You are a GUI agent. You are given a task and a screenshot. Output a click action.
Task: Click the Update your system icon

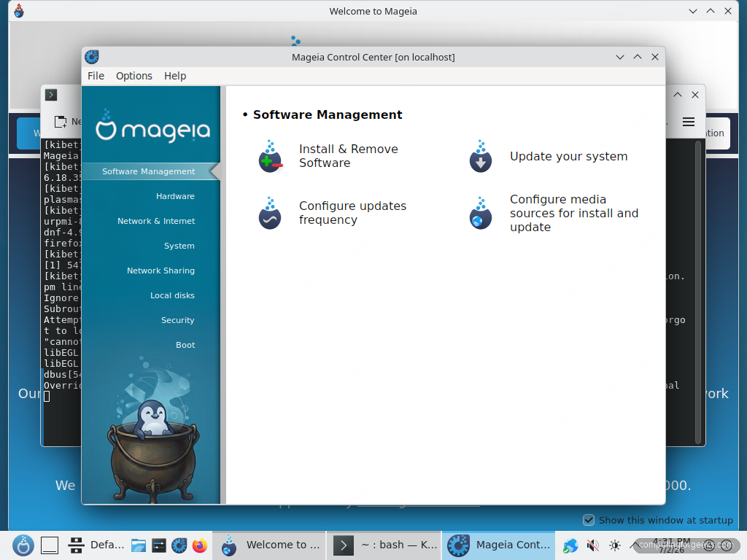(x=481, y=157)
